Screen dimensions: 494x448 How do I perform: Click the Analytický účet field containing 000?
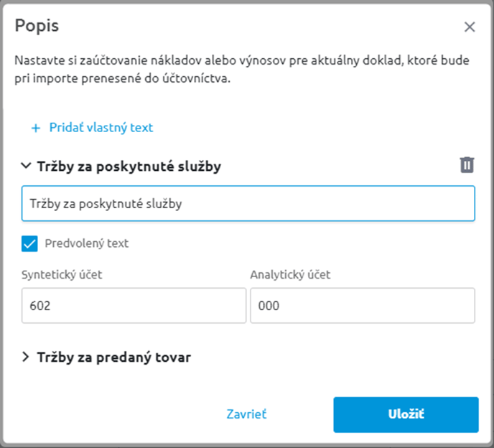coord(363,305)
